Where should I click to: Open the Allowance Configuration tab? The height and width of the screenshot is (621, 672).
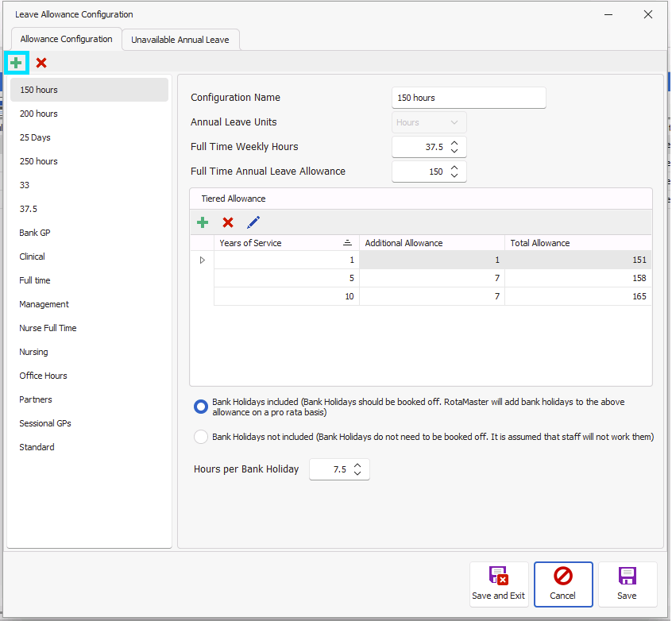click(x=66, y=39)
